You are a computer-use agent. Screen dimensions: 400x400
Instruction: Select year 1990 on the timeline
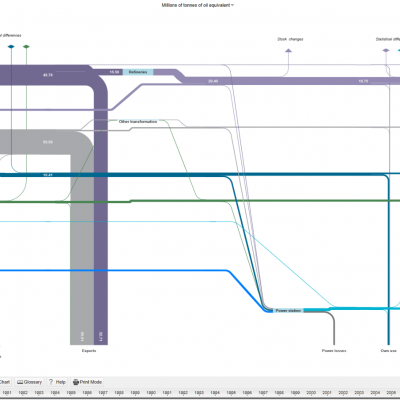(x=151, y=393)
